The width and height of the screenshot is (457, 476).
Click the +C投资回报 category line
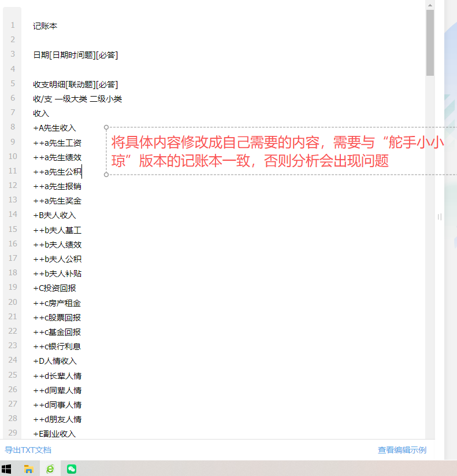(54, 288)
